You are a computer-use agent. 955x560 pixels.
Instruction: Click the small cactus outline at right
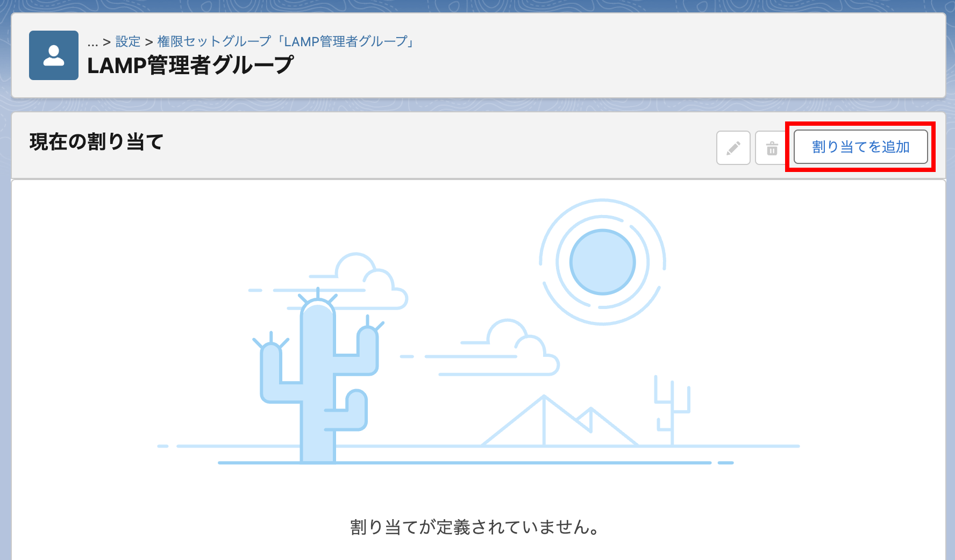672,408
